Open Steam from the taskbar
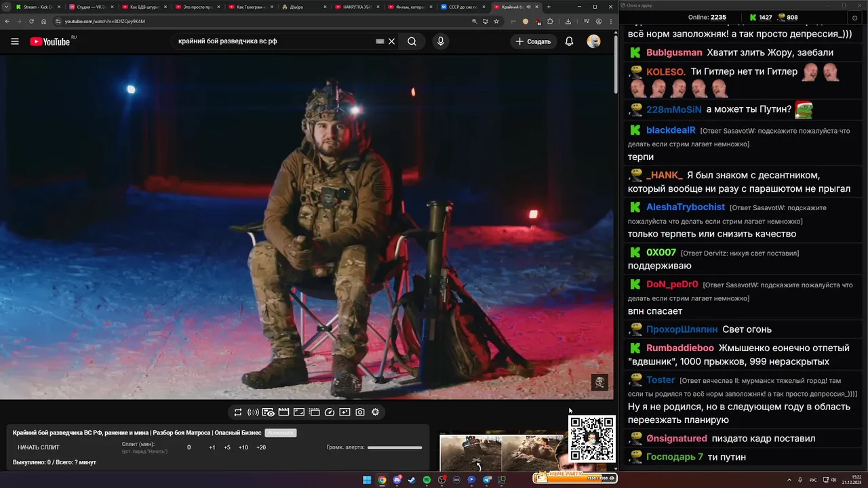This screenshot has width=868, height=488. 412,480
